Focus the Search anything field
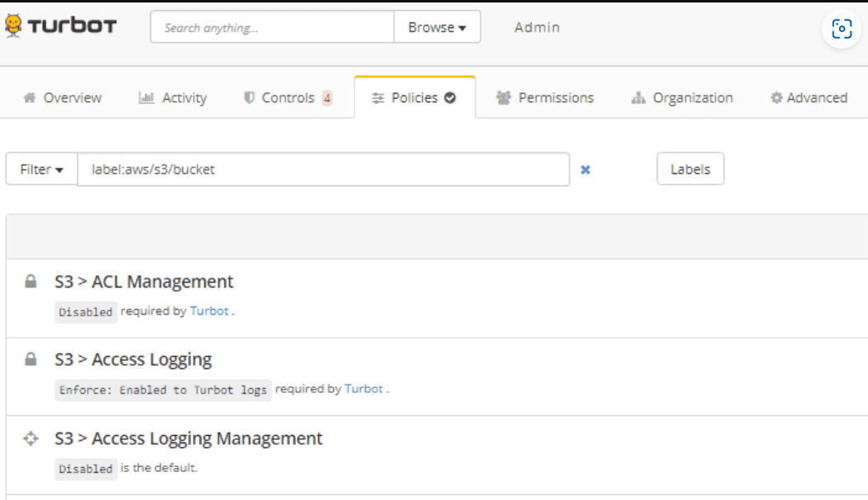 [272, 27]
